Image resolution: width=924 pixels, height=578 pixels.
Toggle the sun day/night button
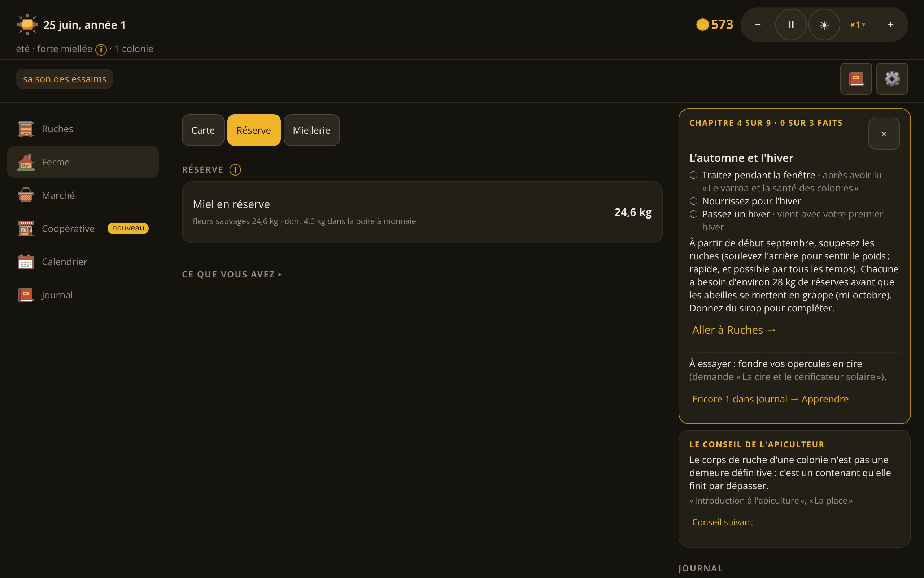coord(824,25)
